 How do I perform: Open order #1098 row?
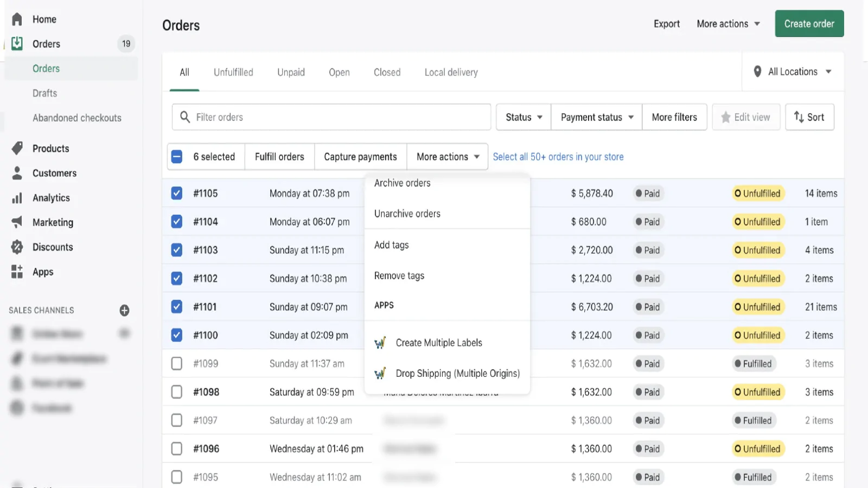pos(503,392)
